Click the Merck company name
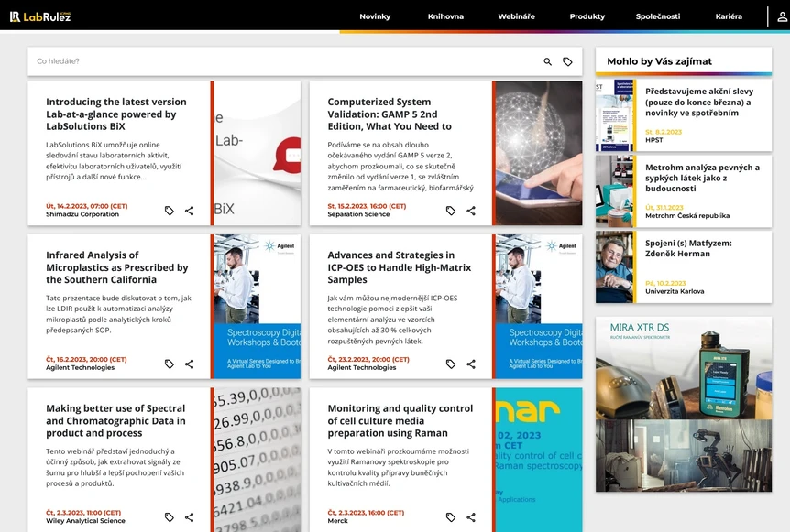Screen dimensions: 790x532 [337, 521]
